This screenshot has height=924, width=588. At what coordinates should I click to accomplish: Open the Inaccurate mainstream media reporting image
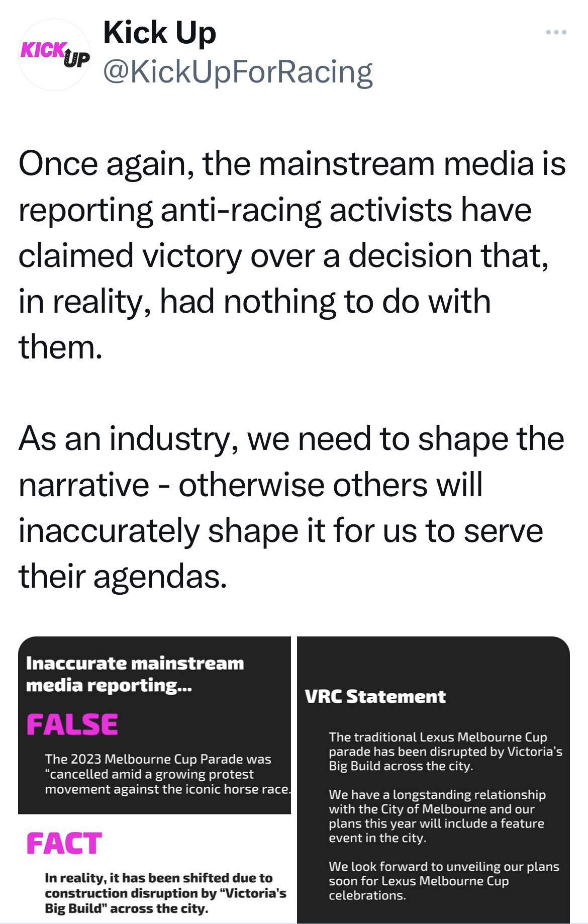155,780
